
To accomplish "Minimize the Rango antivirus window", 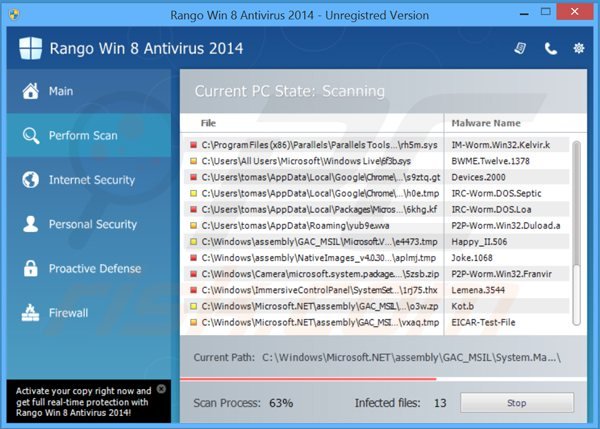I will (x=524, y=13).
